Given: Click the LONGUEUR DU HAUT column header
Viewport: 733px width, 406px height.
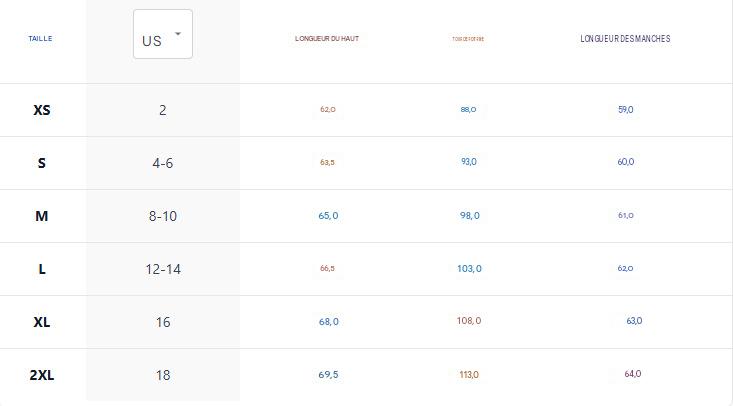Looking at the screenshot, I should coord(327,39).
